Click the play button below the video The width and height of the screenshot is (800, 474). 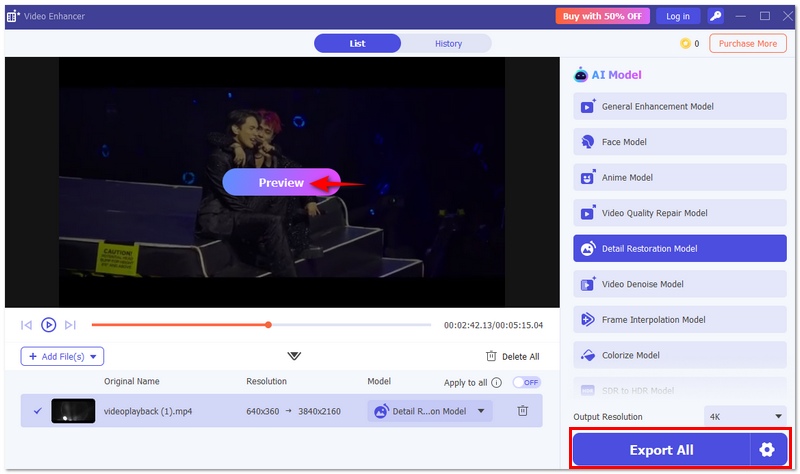point(48,325)
